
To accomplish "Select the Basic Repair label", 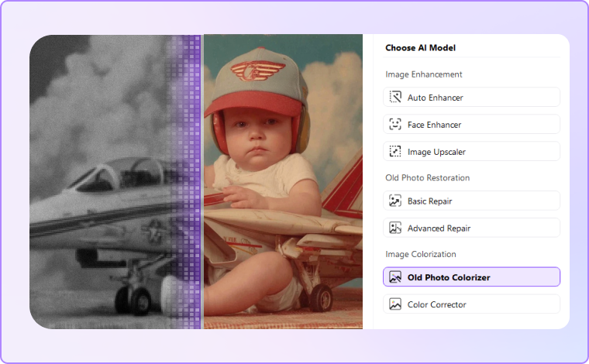I will pyautogui.click(x=429, y=201).
